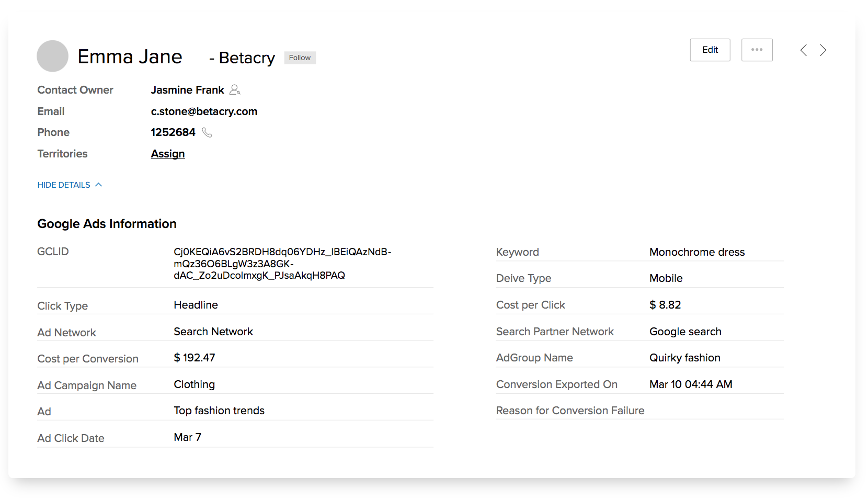Click the Ad Campaign Name value Clothing
This screenshot has width=868, height=500.
[x=194, y=384]
